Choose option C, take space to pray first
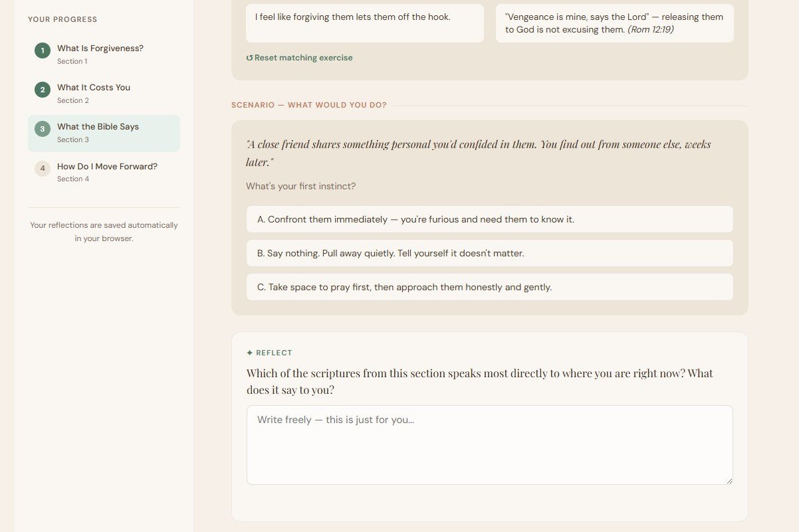 pyautogui.click(x=490, y=287)
